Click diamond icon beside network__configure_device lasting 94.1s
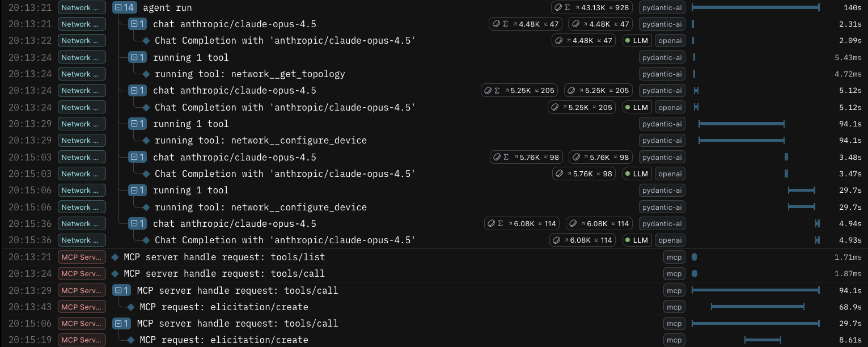This screenshot has width=868, height=347. [146, 140]
